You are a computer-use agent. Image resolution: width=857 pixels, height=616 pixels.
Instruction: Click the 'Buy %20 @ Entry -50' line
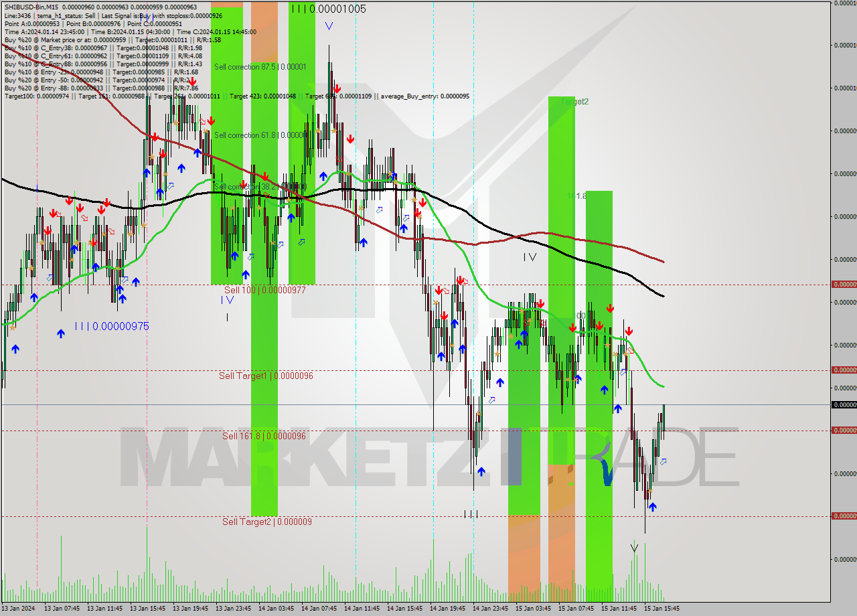click(x=98, y=80)
